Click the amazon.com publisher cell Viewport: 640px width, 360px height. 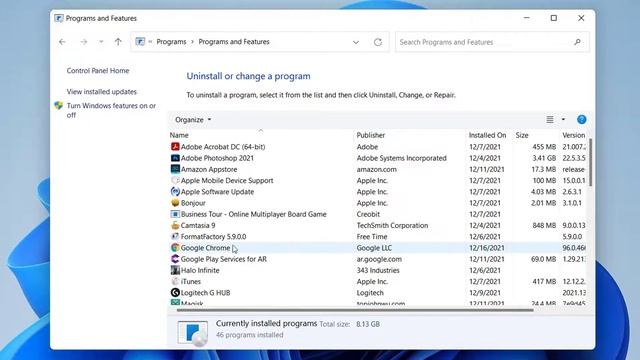click(x=376, y=169)
